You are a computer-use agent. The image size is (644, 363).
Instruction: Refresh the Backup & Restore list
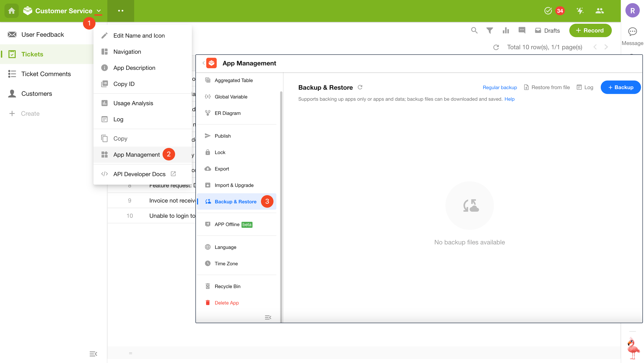[360, 87]
